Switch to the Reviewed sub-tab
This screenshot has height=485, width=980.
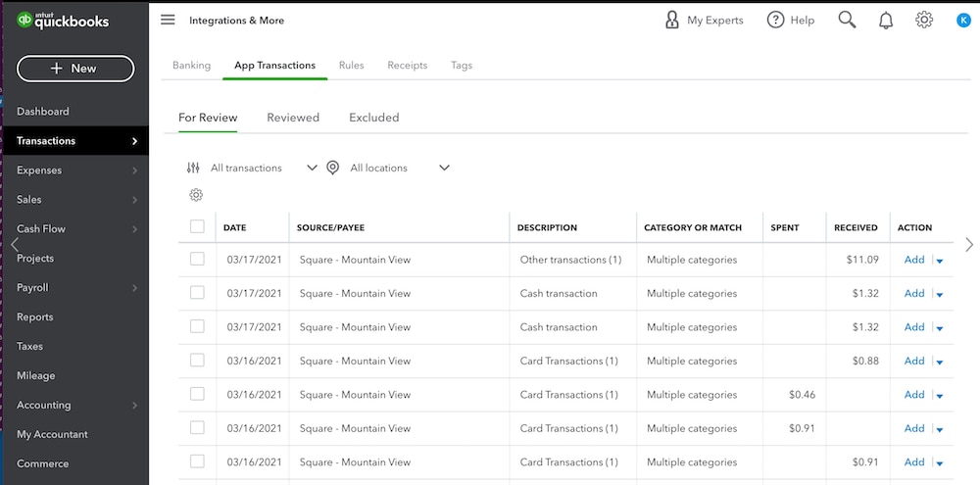tap(293, 118)
